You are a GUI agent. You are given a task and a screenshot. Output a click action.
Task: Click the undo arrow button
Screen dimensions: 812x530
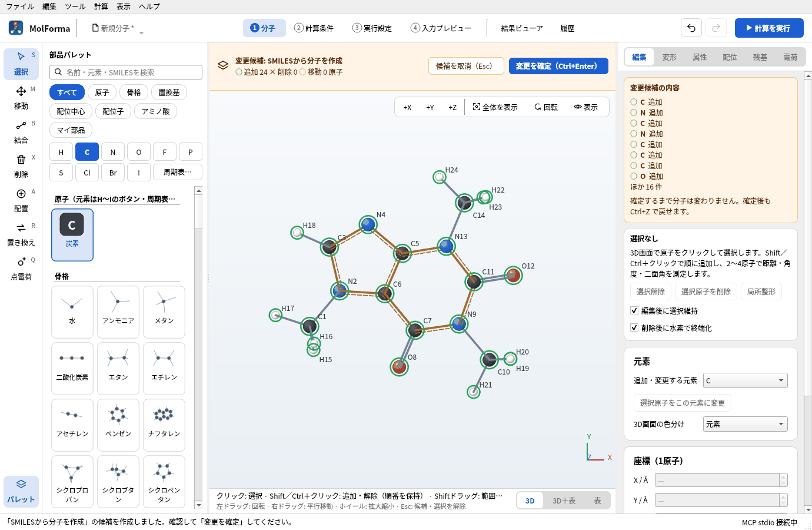691,28
